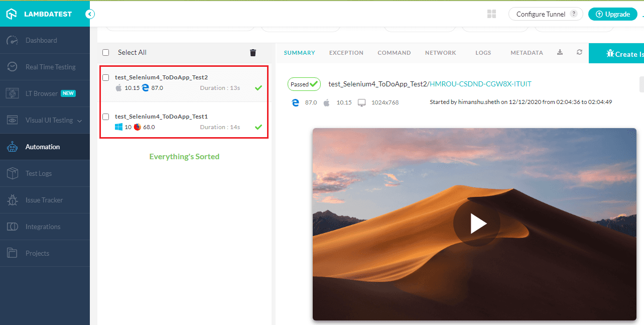
Task: Refresh the test results
Action: point(579,52)
